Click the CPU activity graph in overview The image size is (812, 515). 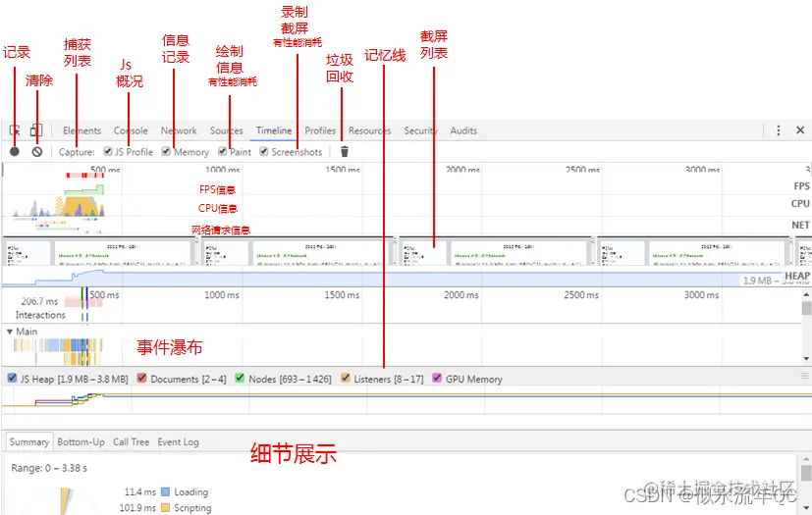[60, 207]
